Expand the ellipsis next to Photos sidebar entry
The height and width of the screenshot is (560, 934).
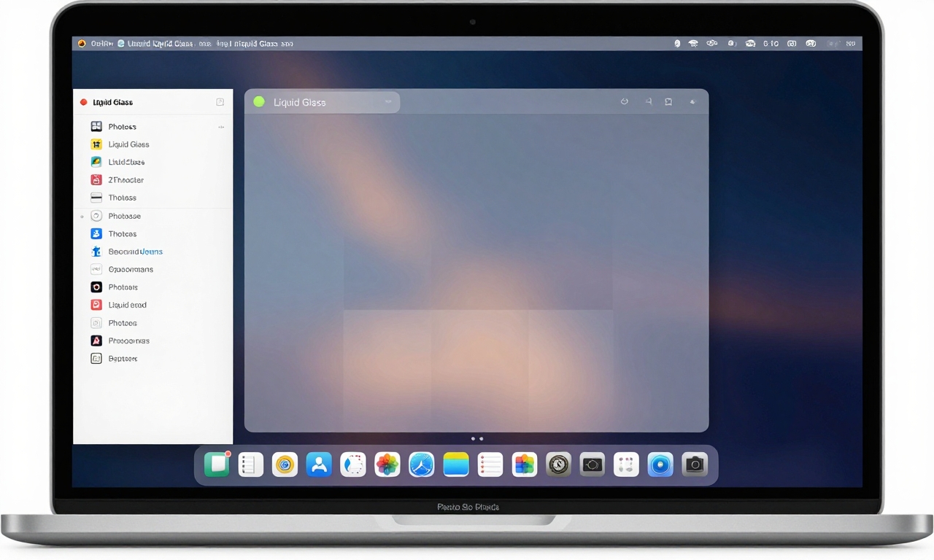tap(221, 126)
